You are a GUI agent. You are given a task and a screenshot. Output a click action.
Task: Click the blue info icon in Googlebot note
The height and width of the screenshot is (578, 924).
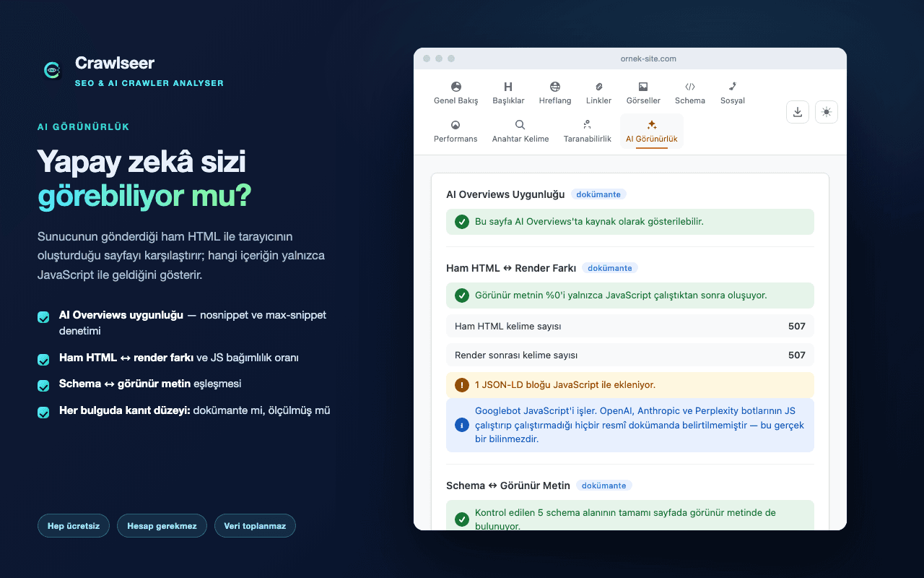(x=462, y=426)
